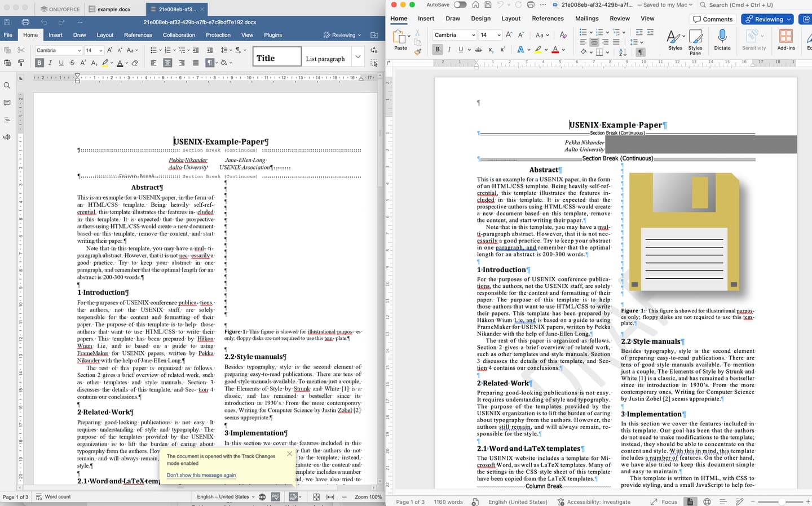Image resolution: width=812 pixels, height=506 pixels.
Task: Toggle Bold formatting in Word ribbon
Action: coord(438,50)
